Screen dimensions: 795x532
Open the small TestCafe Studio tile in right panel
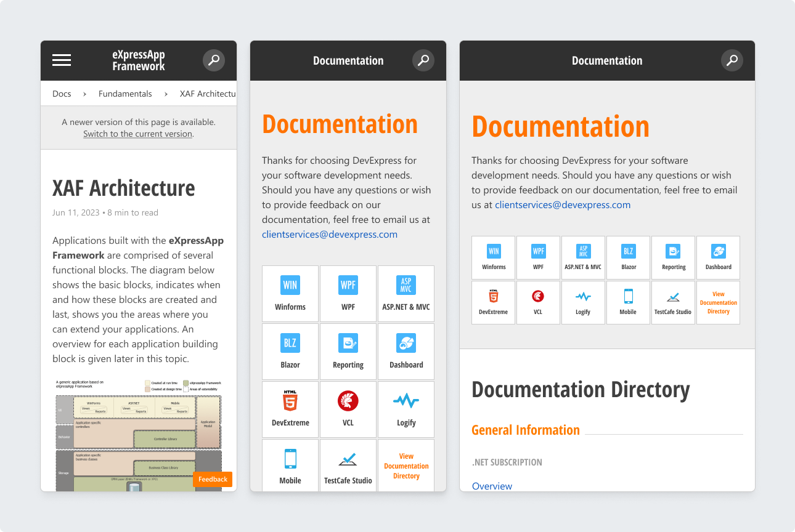click(673, 302)
